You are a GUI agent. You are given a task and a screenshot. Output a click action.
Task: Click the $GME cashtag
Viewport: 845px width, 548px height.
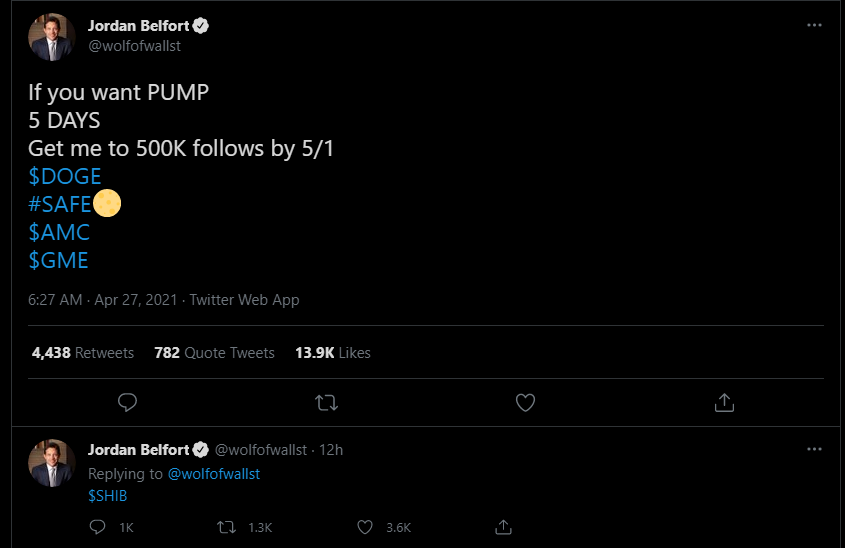coord(58,261)
